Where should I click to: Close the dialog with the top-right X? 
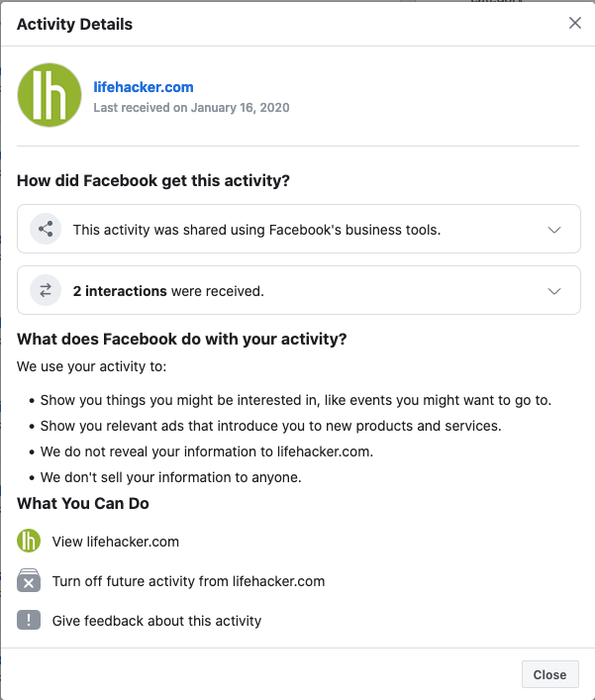575,23
